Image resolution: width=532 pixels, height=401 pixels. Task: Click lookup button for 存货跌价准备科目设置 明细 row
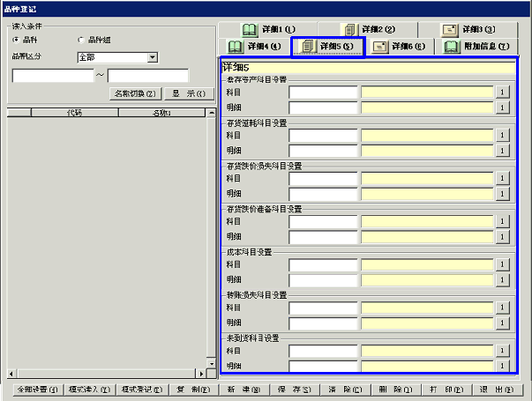(x=502, y=236)
